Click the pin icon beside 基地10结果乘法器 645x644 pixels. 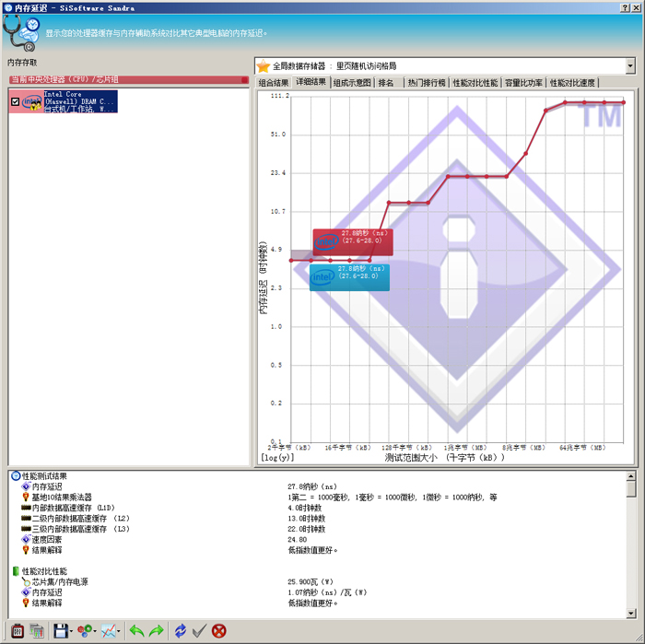coord(26,497)
